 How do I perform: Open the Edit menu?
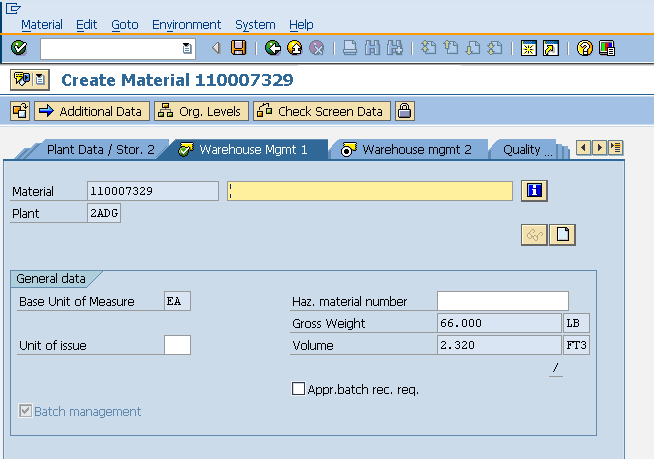[x=86, y=25]
